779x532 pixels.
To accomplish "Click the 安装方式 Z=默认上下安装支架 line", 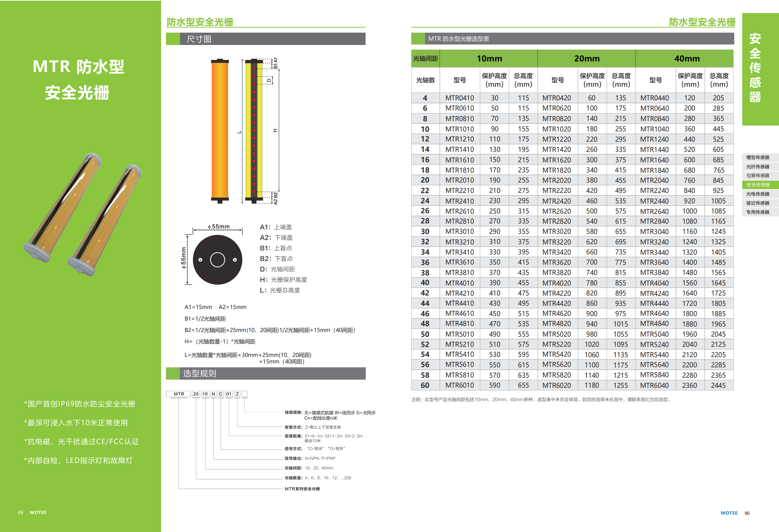I will point(312,427).
